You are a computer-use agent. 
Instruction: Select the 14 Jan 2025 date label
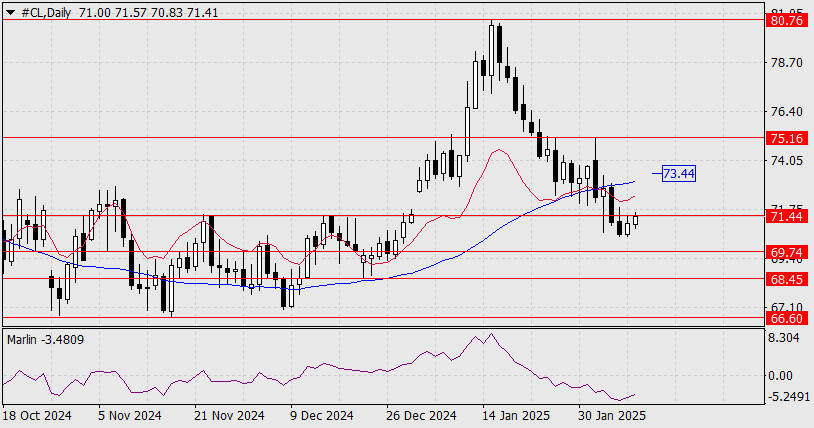(516, 416)
